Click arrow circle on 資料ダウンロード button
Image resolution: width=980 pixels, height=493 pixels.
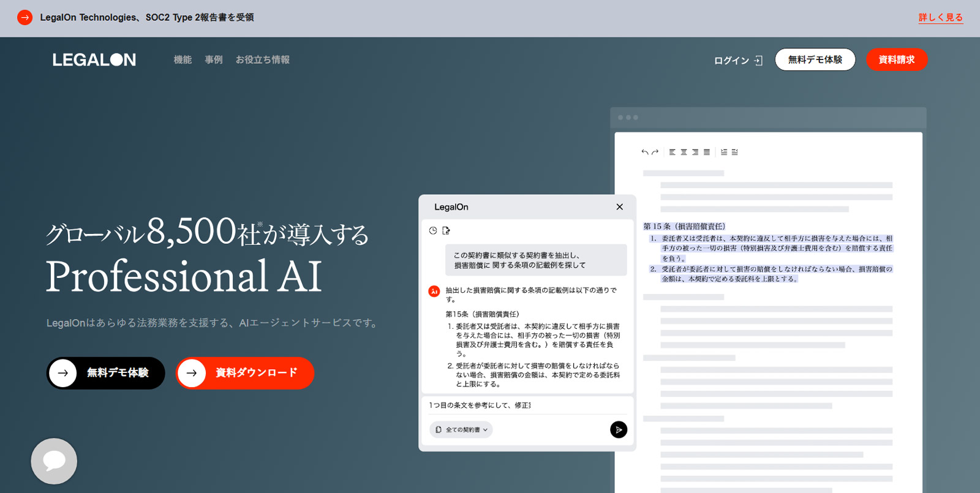click(192, 373)
